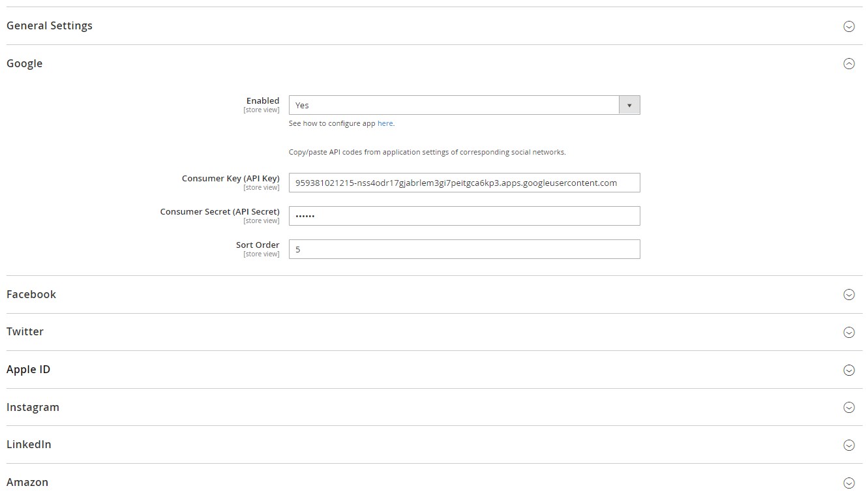The width and height of the screenshot is (868, 499).
Task: Click the Facebook section heading
Action: (x=31, y=294)
